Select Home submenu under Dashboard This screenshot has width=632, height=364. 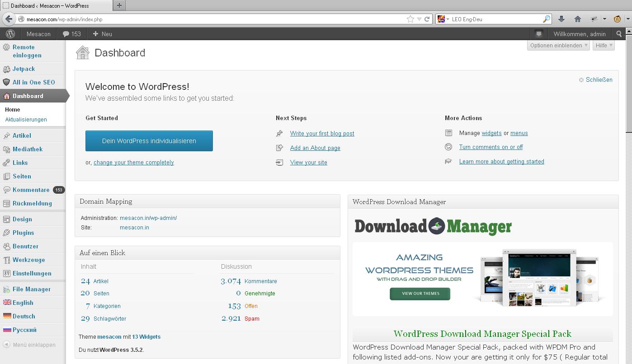13,110
